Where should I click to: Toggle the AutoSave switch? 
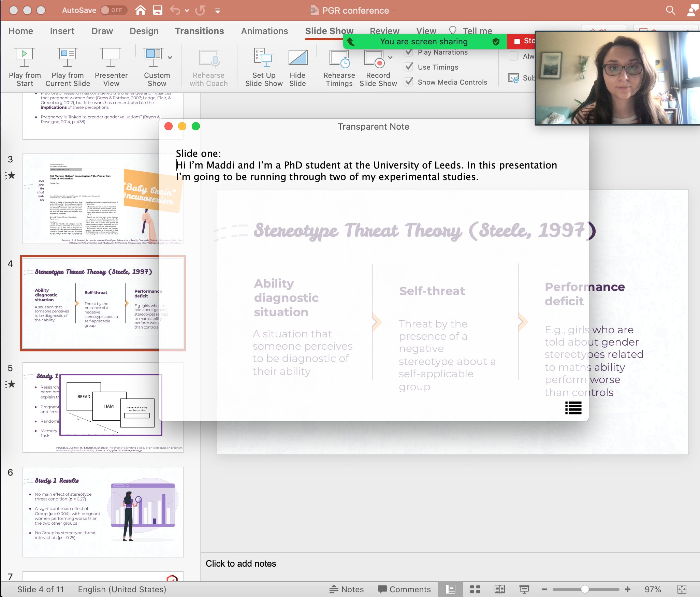[x=114, y=10]
